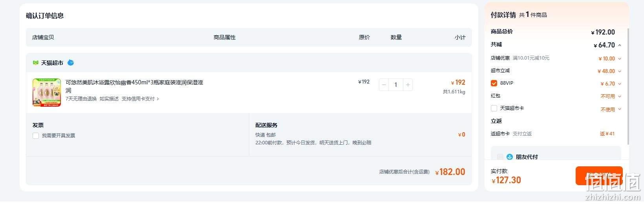Screen dimensions: 644x204
Task: Click the 7天无理由退换 service label
Action: 81,99
